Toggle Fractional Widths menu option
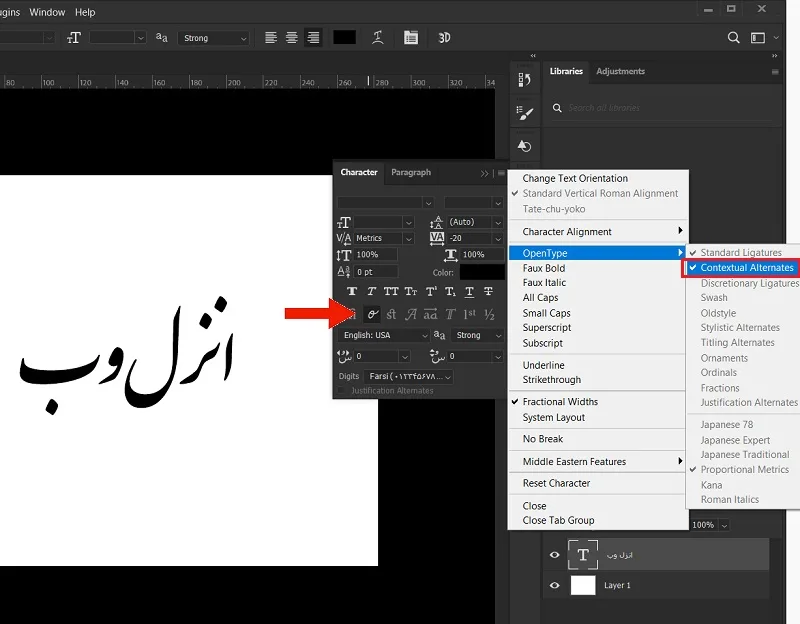This screenshot has width=800, height=624. click(560, 402)
